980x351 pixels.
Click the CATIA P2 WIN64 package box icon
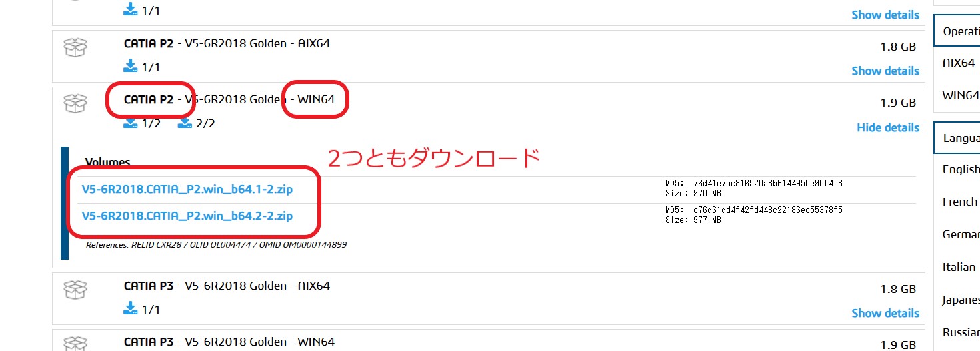(75, 103)
